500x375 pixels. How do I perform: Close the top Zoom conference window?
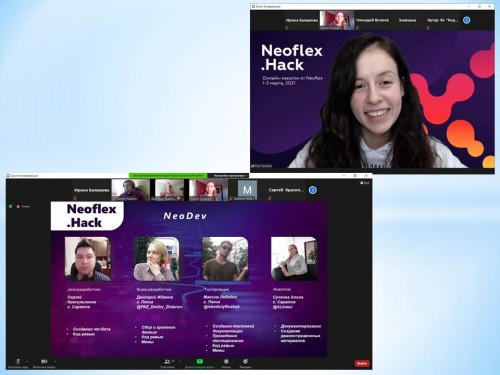coord(490,6)
